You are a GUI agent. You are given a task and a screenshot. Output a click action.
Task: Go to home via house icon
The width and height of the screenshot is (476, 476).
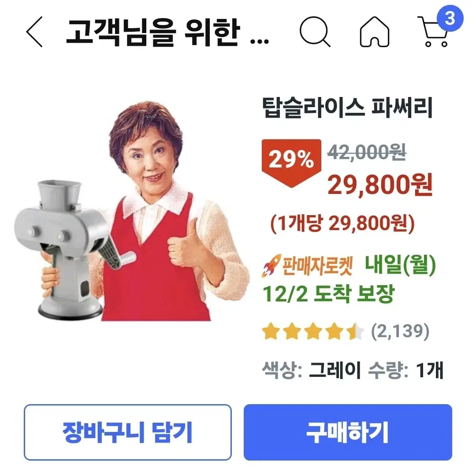click(375, 32)
